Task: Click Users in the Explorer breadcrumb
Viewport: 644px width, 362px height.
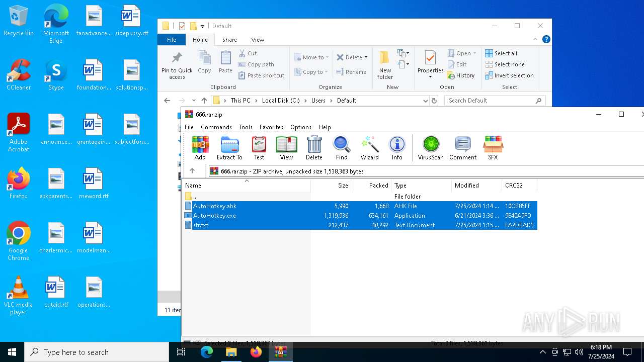Action: 318,101
